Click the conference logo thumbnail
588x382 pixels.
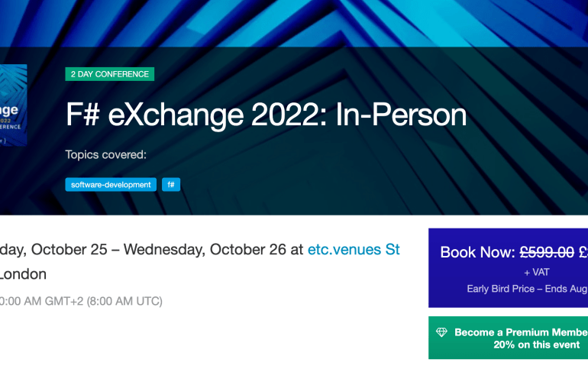13,105
